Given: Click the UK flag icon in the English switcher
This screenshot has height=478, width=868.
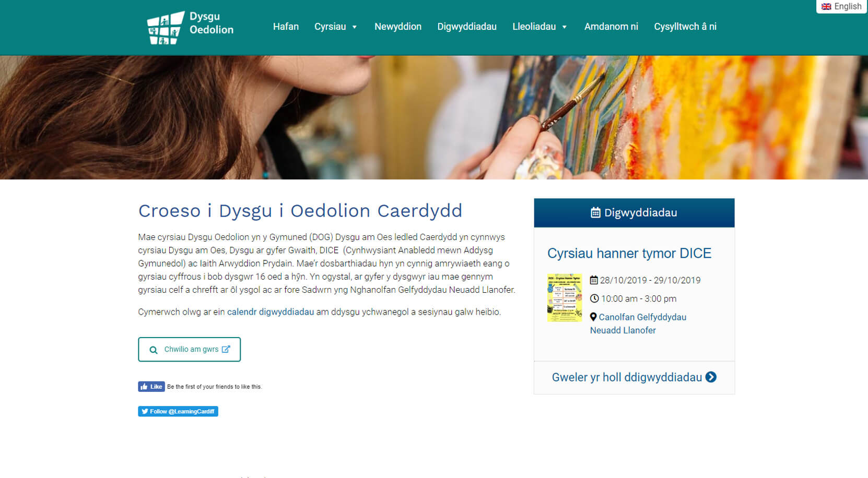Looking at the screenshot, I should click(x=827, y=6).
